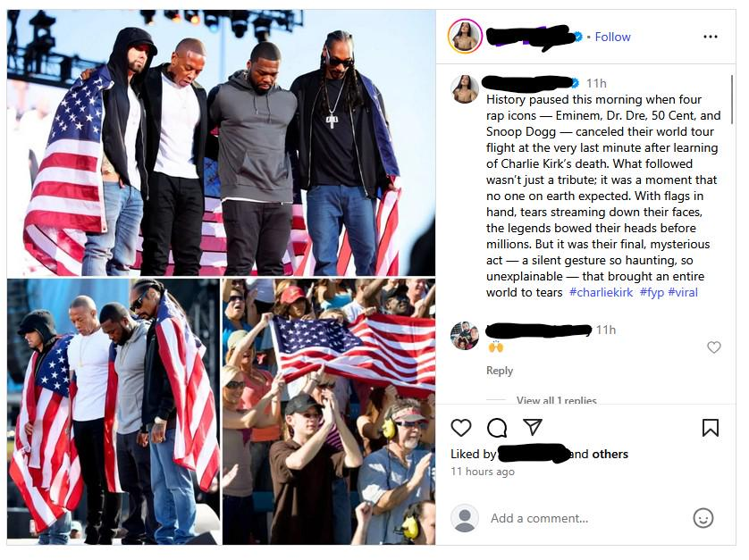Viewport: 749px width, 560px height.
Task: Expand View all 1 replies
Action: pos(557,400)
